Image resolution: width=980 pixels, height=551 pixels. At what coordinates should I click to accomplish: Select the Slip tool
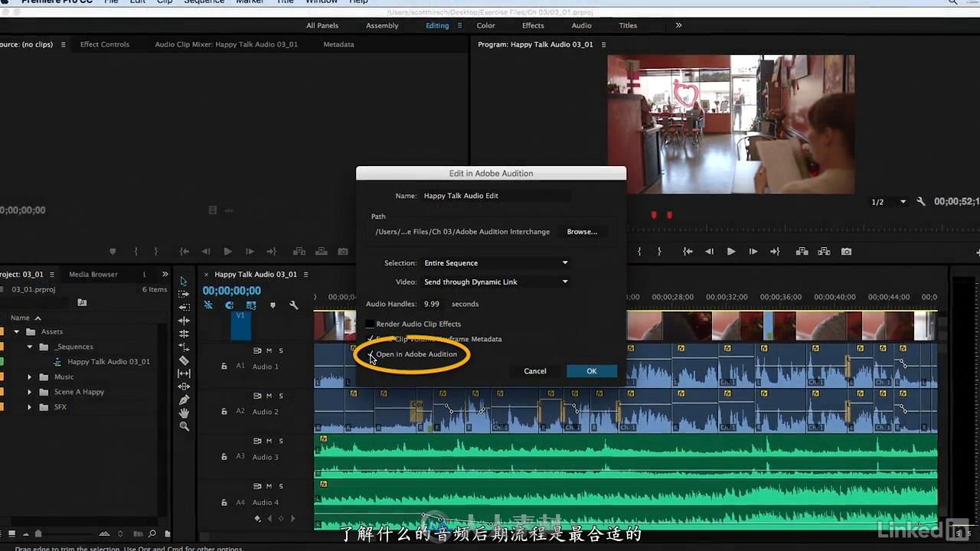tap(184, 373)
